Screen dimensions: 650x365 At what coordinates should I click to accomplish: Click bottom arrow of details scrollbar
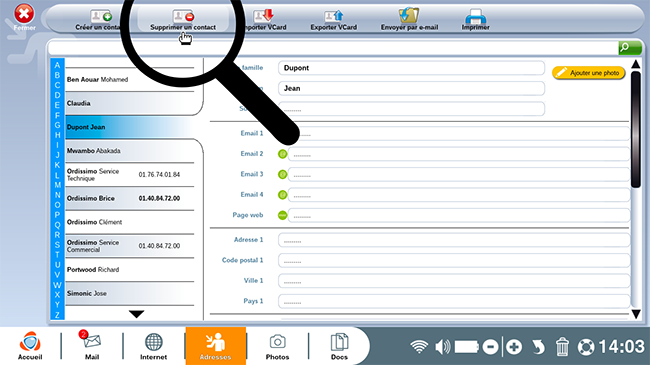click(636, 314)
